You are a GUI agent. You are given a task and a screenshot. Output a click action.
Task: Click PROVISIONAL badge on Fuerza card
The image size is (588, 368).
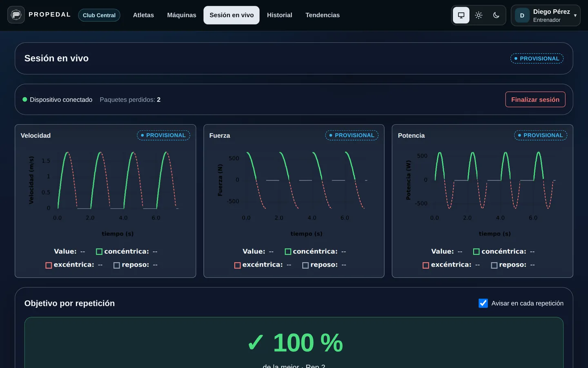coord(352,135)
